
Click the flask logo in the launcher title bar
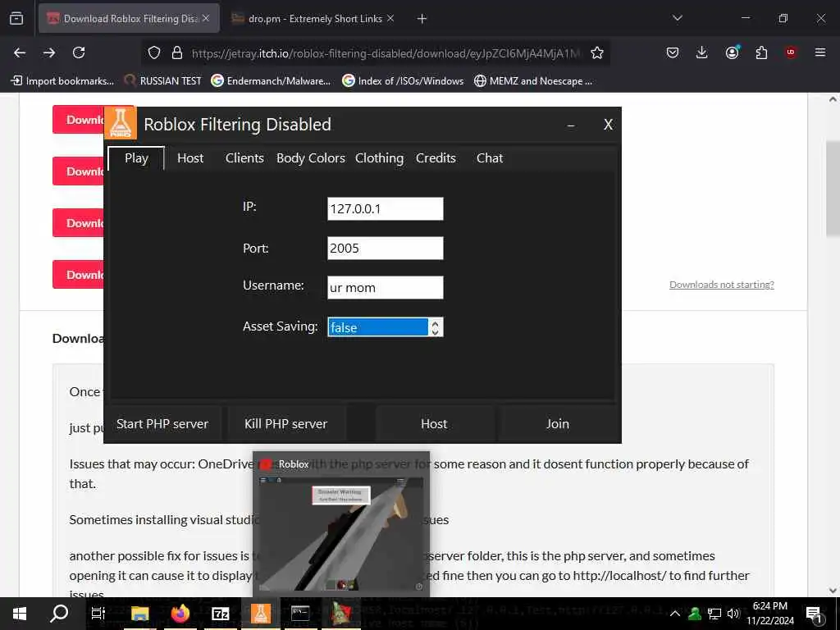point(120,123)
